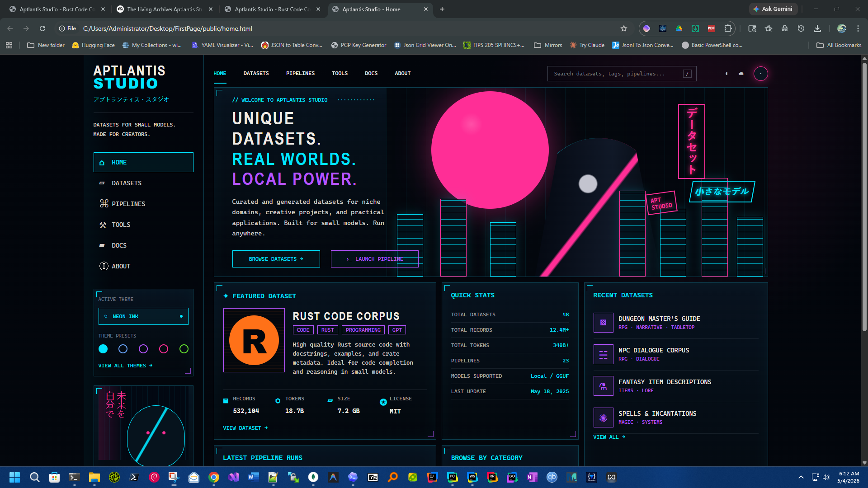Expand View All Themes
The width and height of the screenshot is (868, 488).
tap(125, 366)
